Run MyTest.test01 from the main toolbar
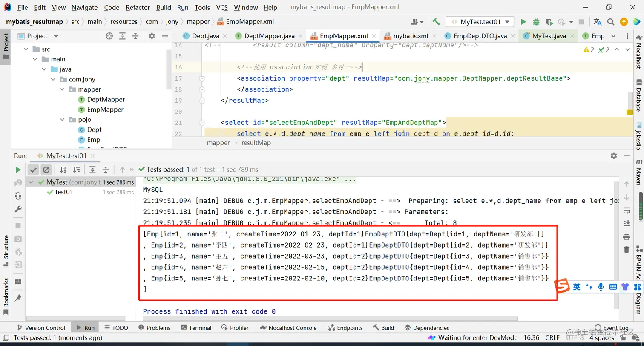Screen dimensions: 644x346 point(523,22)
